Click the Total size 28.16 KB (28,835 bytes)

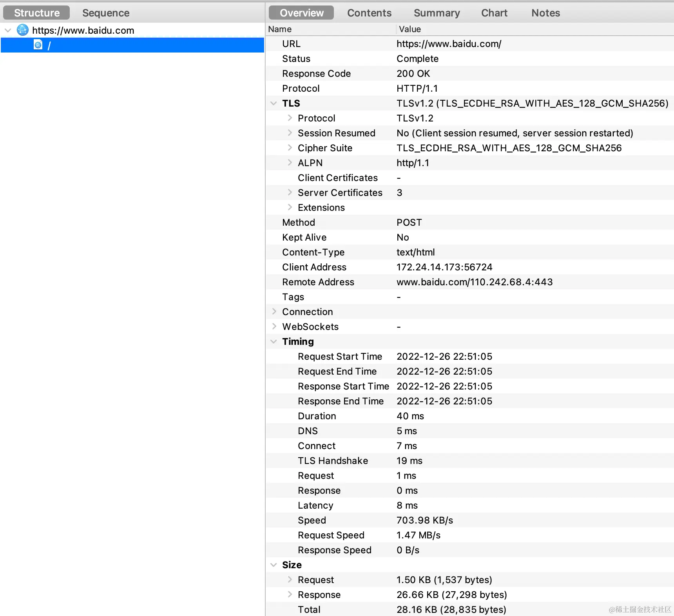[x=451, y=610]
